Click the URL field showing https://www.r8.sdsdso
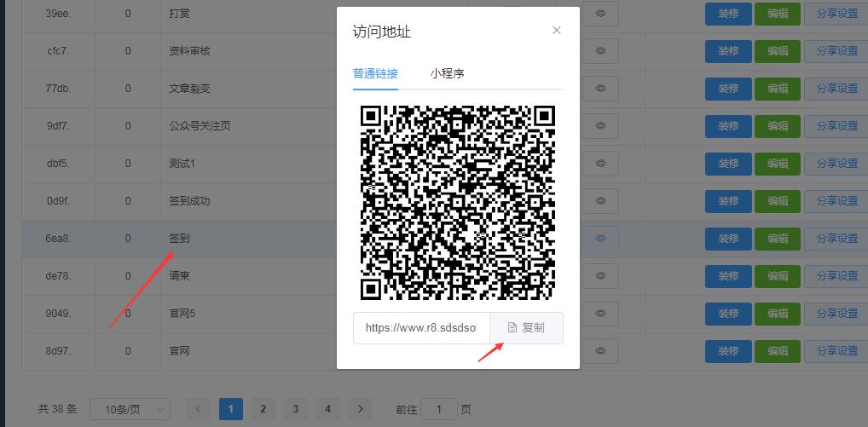 pos(421,328)
